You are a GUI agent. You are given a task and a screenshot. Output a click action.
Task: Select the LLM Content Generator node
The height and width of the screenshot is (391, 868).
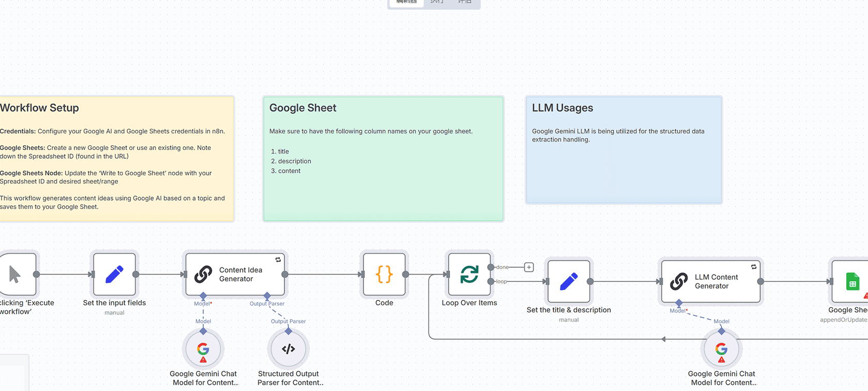[711, 281]
